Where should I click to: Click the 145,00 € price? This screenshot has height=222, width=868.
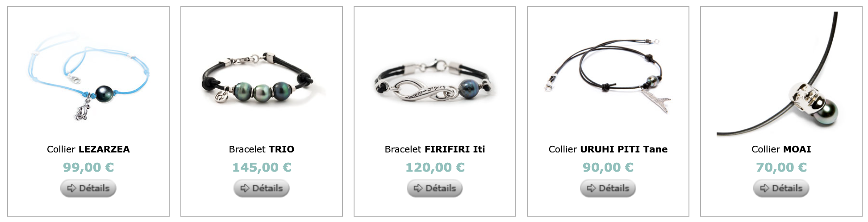click(262, 167)
